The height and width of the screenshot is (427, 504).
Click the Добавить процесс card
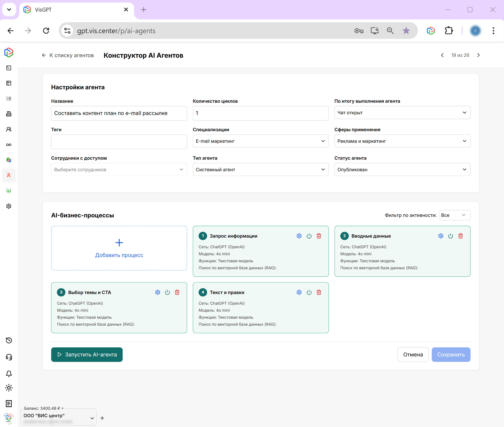[119, 248]
